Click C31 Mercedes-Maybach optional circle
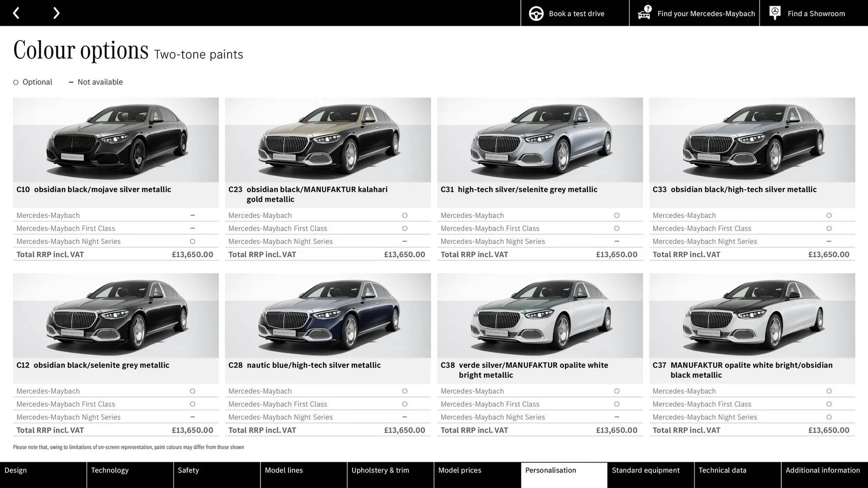The height and width of the screenshot is (488, 868). point(617,216)
